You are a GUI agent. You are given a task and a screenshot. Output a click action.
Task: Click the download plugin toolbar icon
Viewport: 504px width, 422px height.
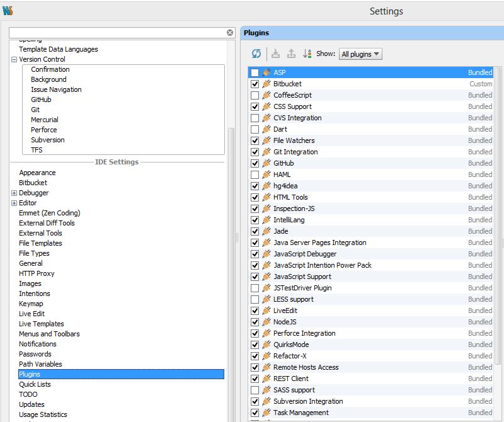275,54
